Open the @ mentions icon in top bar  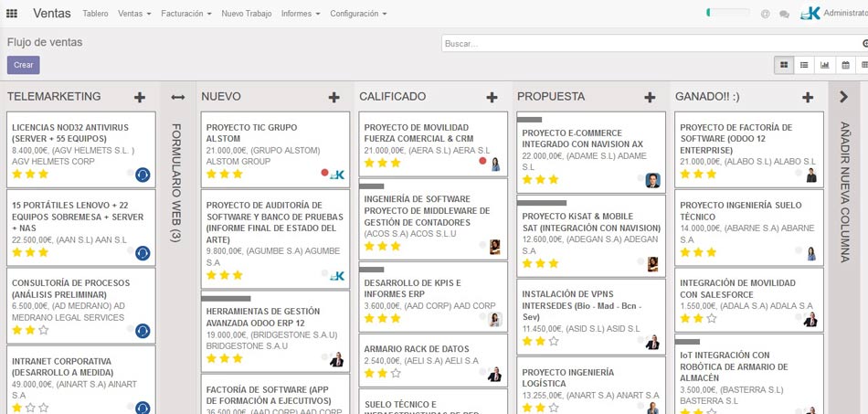pos(765,15)
